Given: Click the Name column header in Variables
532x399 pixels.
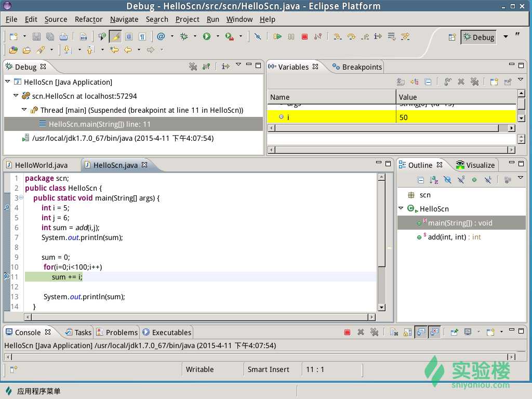Looking at the screenshot, I should 332,97.
